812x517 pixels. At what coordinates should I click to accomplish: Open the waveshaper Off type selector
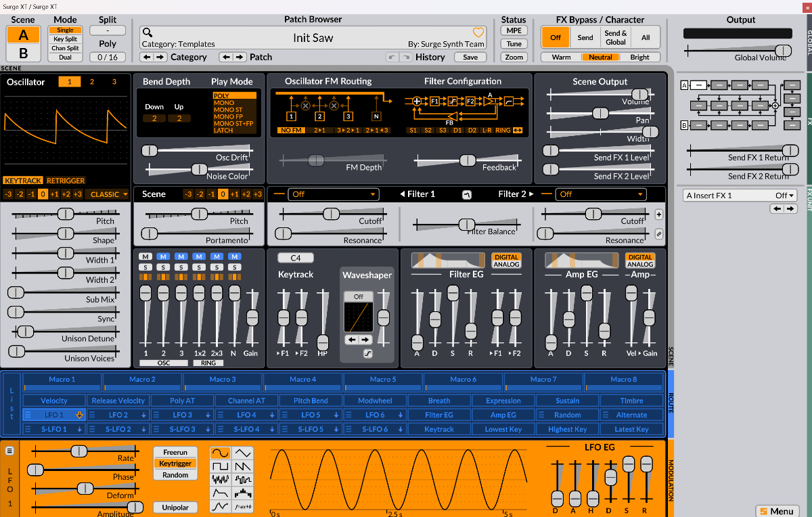(359, 296)
